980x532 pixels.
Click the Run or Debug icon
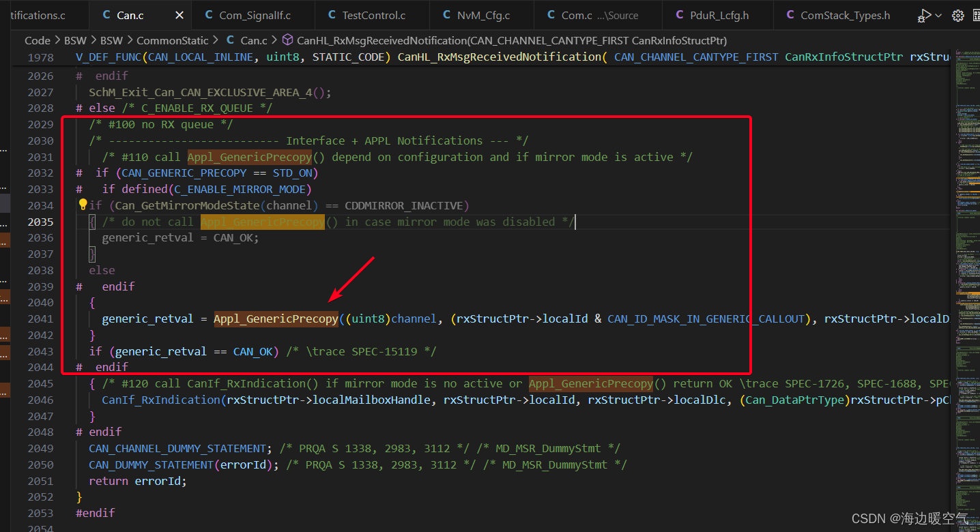coord(924,15)
